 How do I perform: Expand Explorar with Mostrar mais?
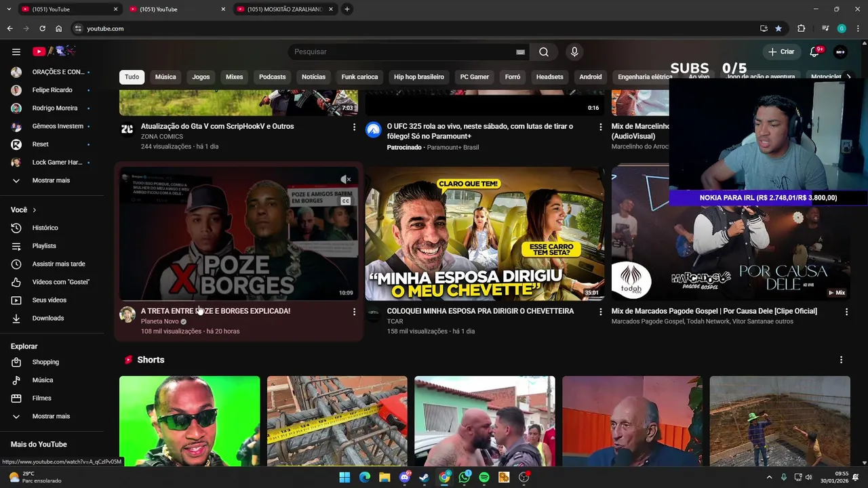click(52, 416)
